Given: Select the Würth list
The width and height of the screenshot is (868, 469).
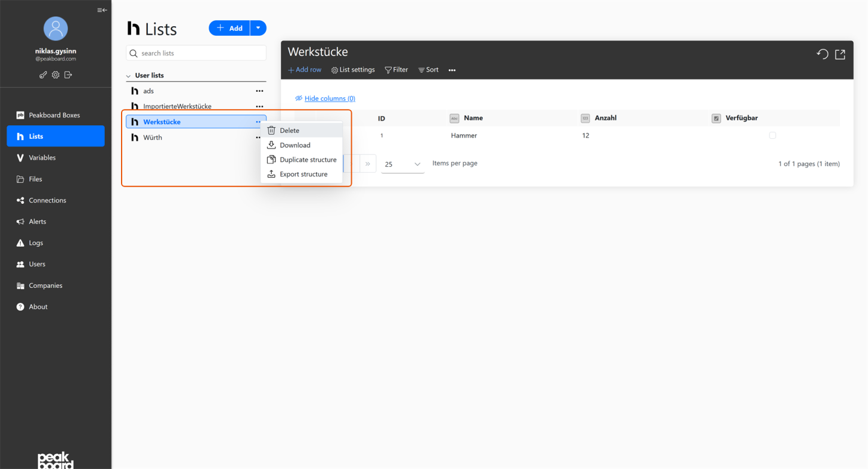Looking at the screenshot, I should coord(153,138).
